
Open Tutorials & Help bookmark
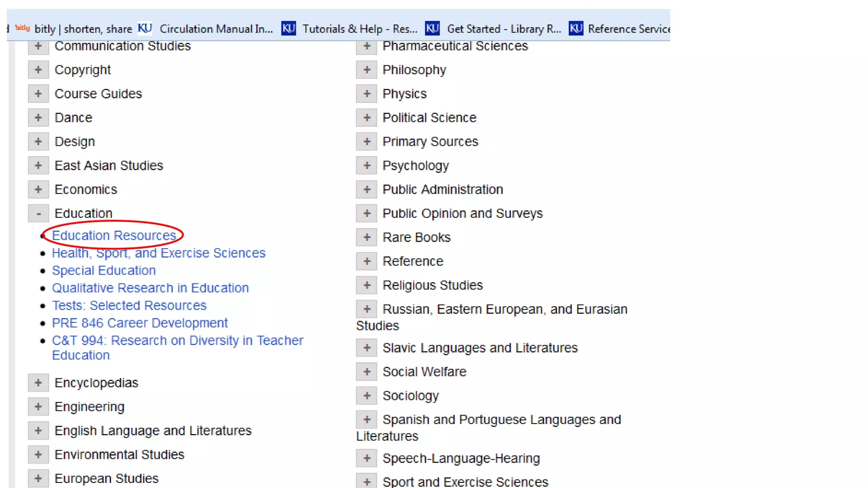pyautogui.click(x=359, y=29)
